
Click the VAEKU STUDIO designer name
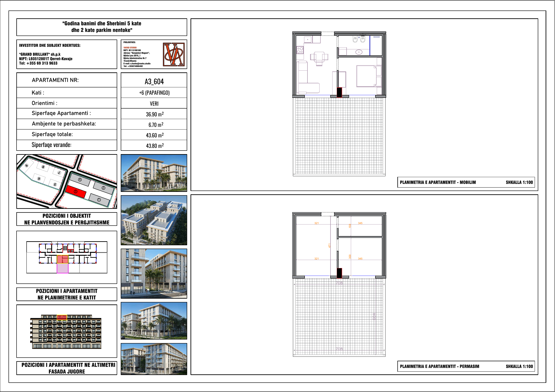[x=130, y=48]
